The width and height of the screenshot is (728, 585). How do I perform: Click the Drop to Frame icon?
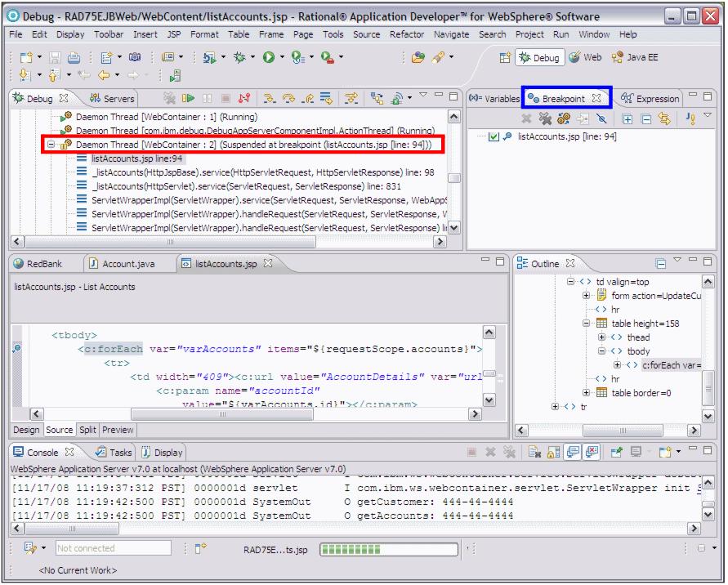(x=326, y=98)
